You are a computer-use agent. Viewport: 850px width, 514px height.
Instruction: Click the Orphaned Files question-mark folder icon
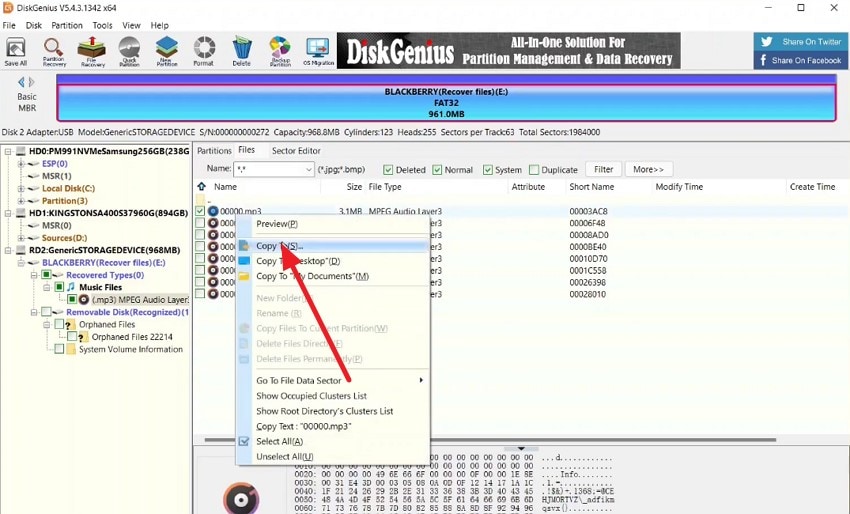click(70, 324)
